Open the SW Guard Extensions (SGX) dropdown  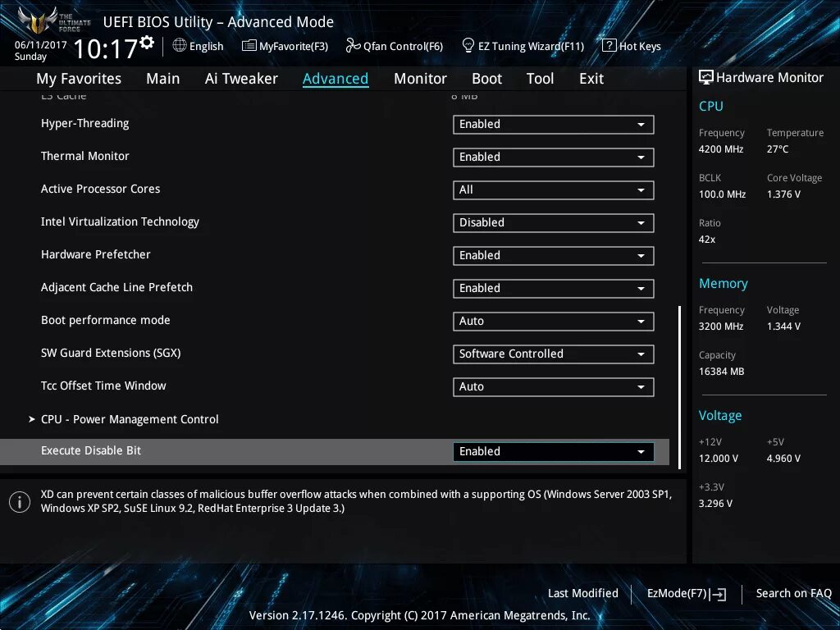click(553, 354)
